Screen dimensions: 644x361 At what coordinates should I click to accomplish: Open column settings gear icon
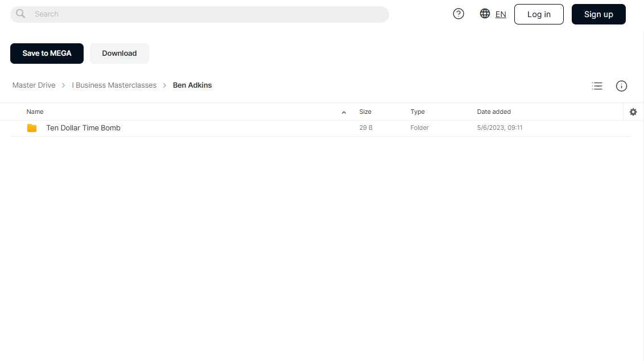pos(633,112)
